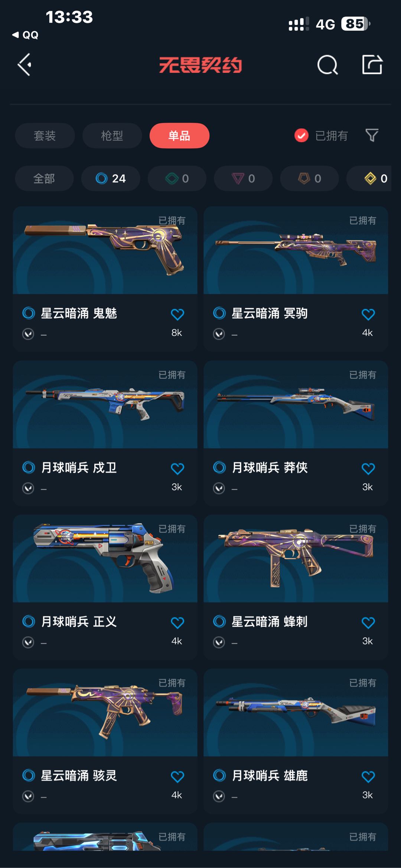
Task: Favorite 星云暗涌 冥驹 with heart icon
Action: click(368, 314)
